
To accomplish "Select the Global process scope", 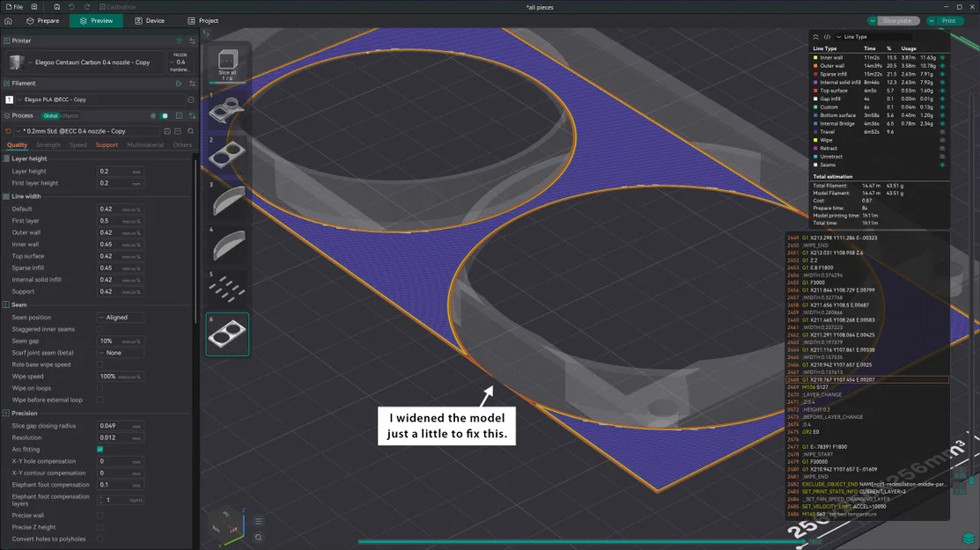I will (50, 115).
